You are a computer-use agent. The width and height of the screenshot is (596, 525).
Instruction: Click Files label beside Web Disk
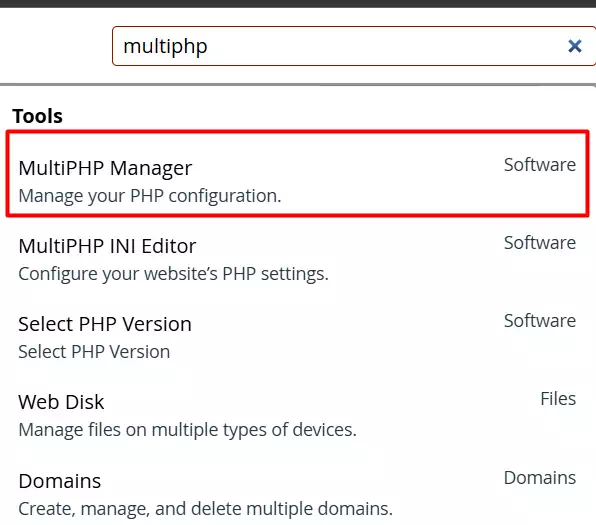(558, 399)
